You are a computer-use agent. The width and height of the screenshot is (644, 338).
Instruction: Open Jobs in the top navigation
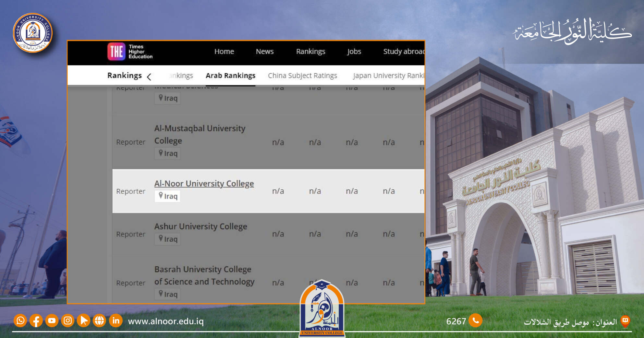tap(354, 52)
